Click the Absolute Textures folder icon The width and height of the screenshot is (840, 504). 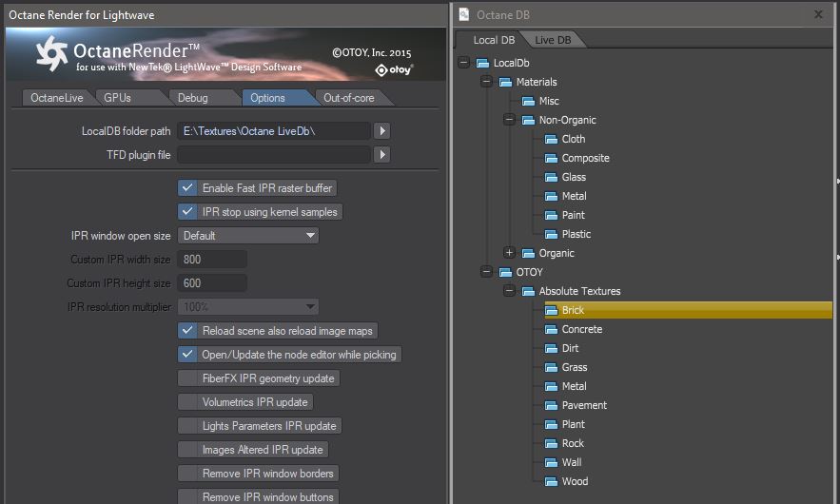(528, 291)
